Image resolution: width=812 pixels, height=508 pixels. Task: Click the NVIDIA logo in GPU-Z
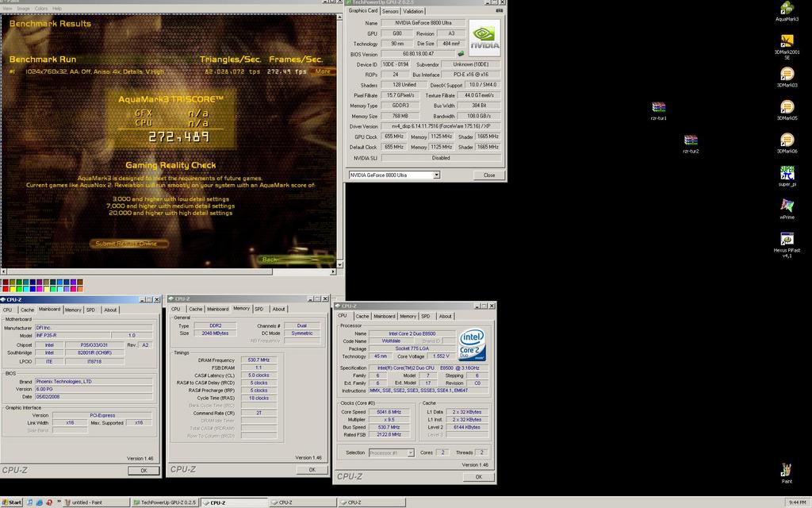485,38
